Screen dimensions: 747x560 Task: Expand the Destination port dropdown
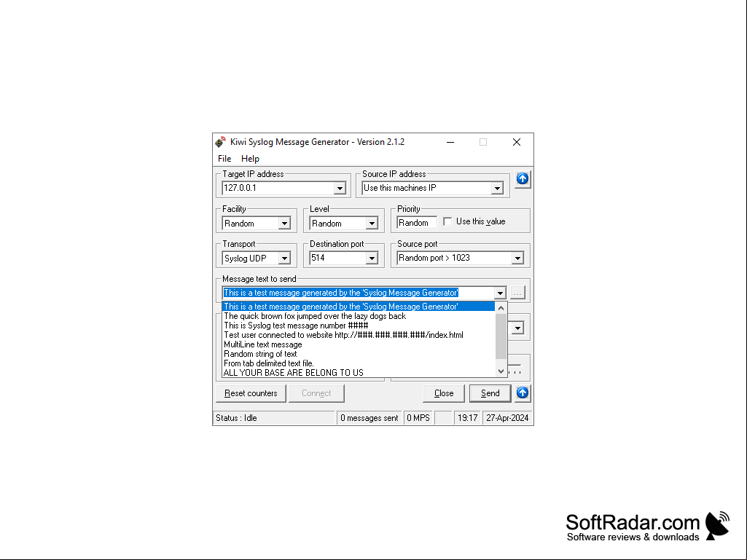(x=372, y=258)
